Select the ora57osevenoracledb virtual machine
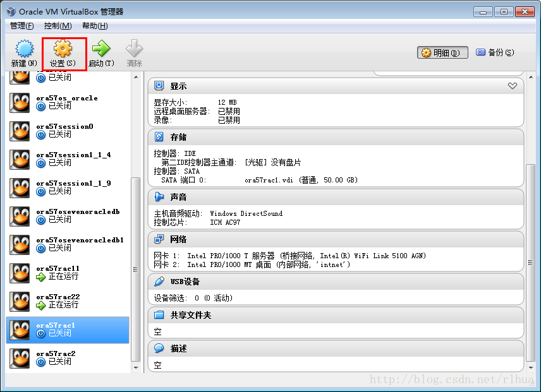Viewport: 541px width, 392px height. point(68,217)
